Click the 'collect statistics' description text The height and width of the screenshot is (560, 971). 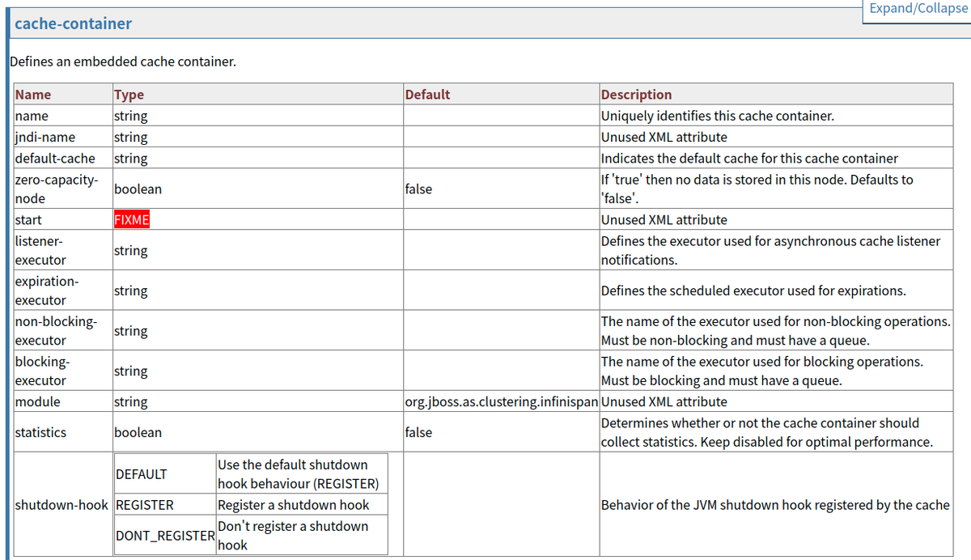tap(767, 432)
